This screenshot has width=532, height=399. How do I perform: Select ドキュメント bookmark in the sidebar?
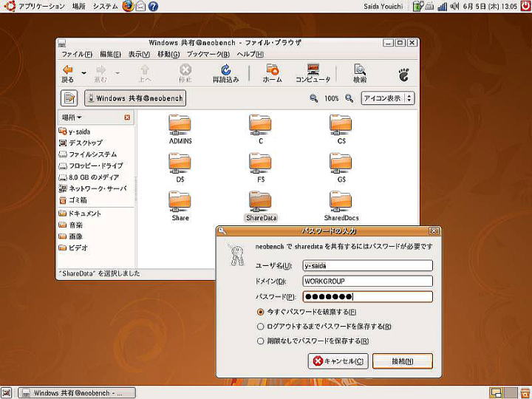80,214
